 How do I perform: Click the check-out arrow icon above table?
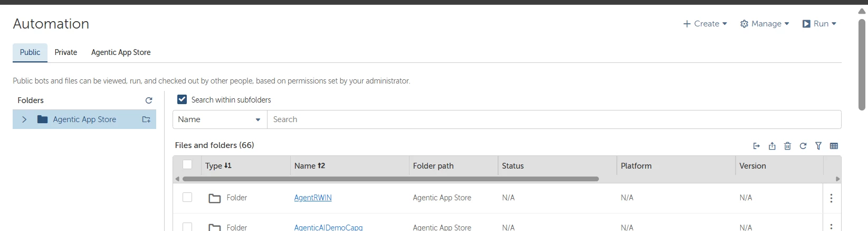756,146
